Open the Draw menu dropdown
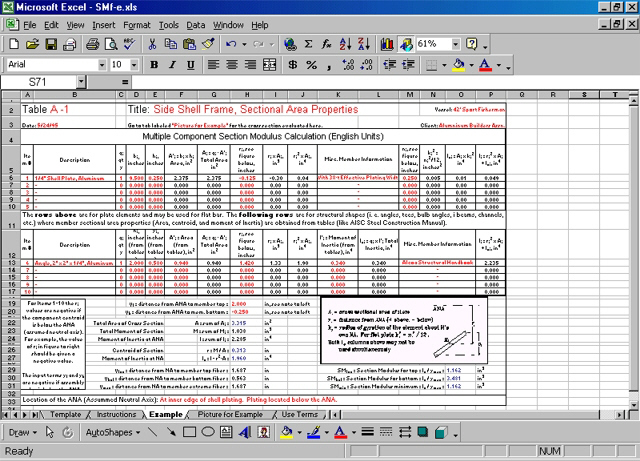Viewport: 640px width, 461px height. [22, 432]
